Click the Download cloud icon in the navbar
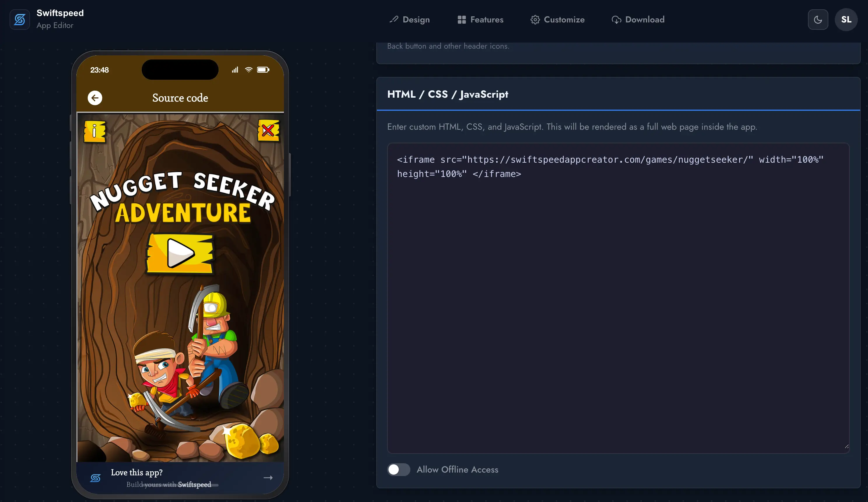 point(616,20)
